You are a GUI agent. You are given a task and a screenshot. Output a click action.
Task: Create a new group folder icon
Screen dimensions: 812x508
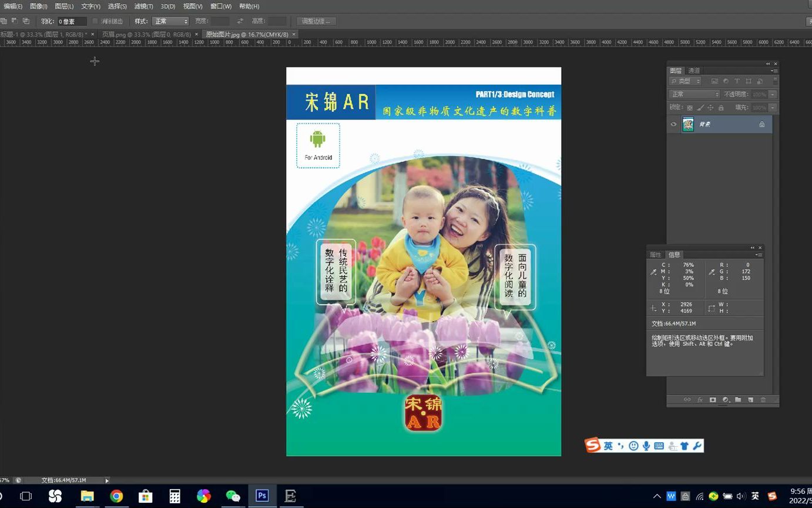738,400
